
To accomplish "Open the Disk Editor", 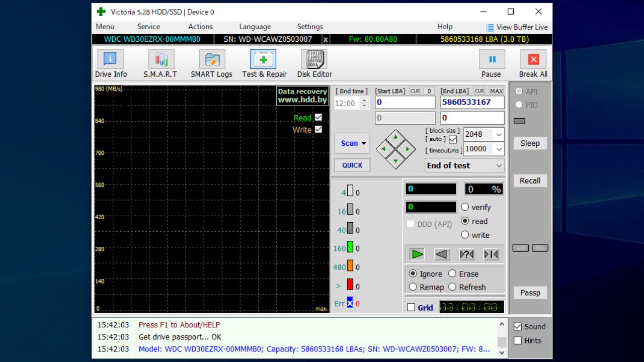I will [314, 64].
